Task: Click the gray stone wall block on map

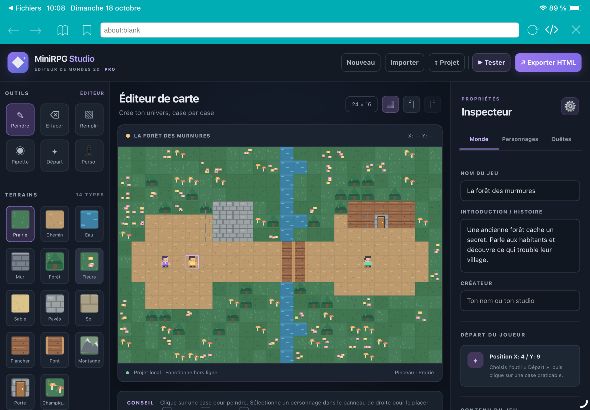Action: [233, 222]
